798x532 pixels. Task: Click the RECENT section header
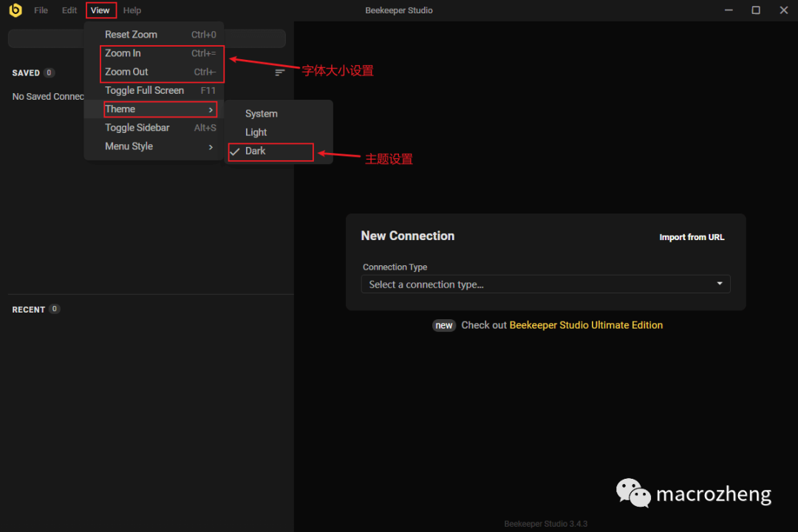[x=29, y=310]
